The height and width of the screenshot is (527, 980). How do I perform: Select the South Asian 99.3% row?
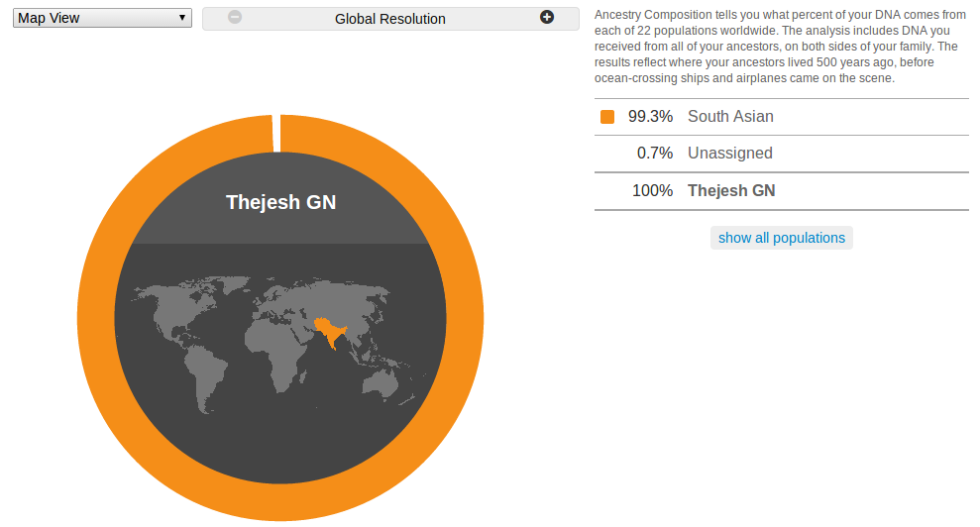pyautogui.click(x=781, y=117)
